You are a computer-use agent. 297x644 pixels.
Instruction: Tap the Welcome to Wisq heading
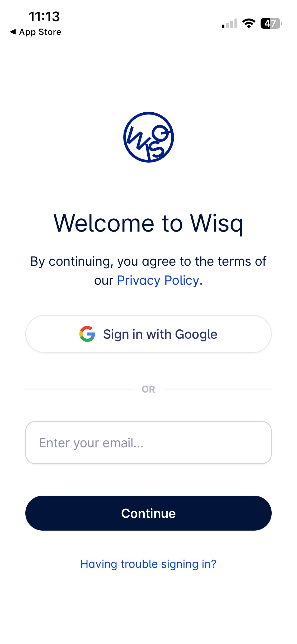coord(148,224)
